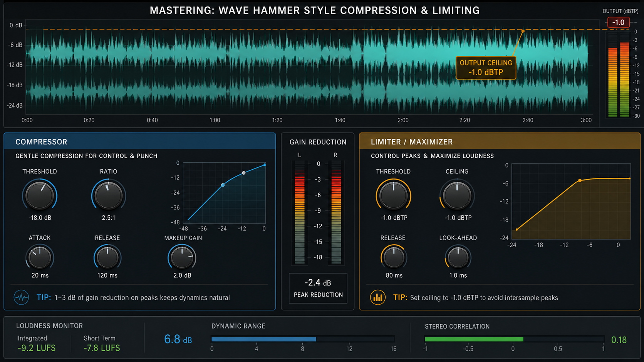Click the OUTPUT (dBTP) label
The height and width of the screenshot is (362, 644).
pyautogui.click(x=620, y=11)
